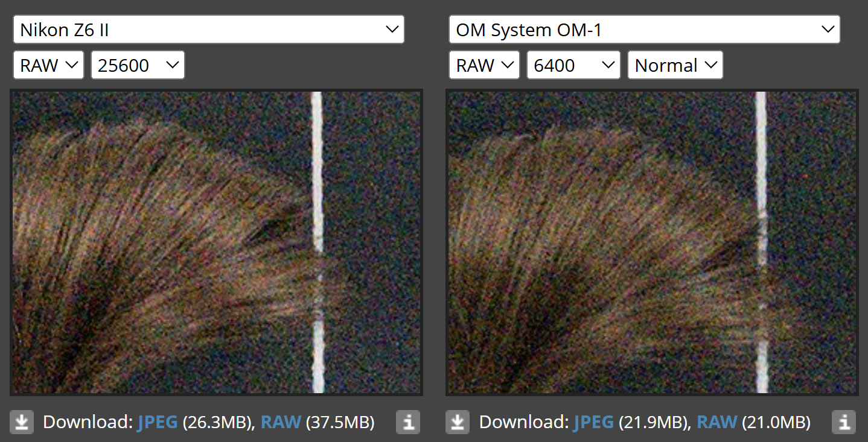Screen dimensions: 868x442
Task: Click the Nikon Z6 II sample image crop
Action: [x=216, y=242]
